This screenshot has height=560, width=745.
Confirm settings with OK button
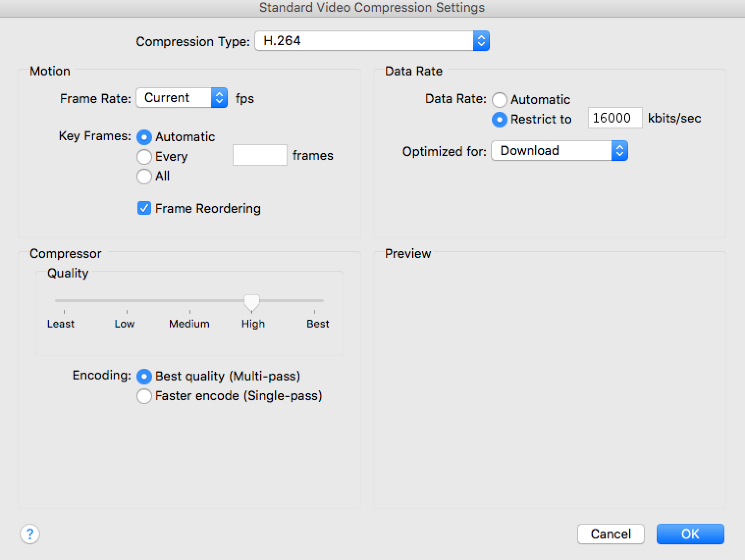[x=690, y=534]
